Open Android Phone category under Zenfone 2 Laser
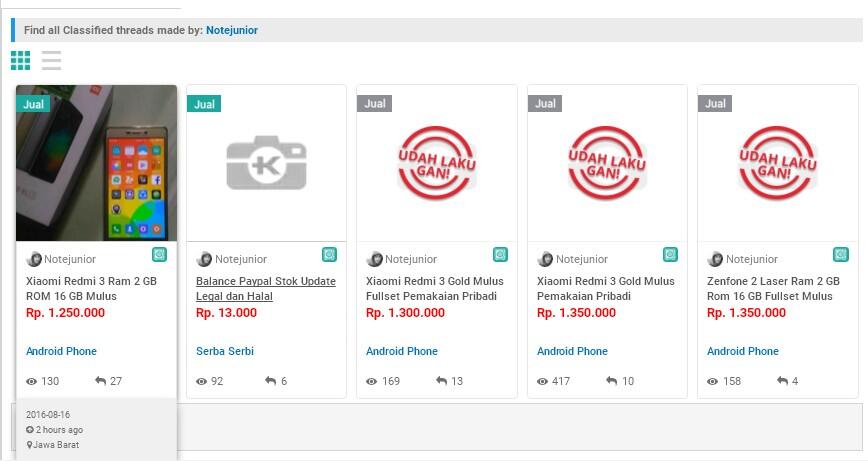 (743, 351)
